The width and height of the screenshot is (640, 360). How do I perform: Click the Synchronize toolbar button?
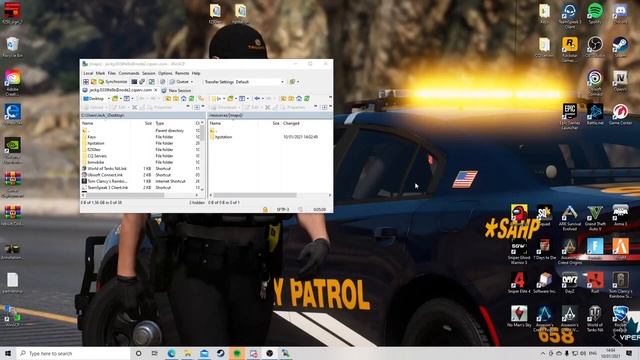pyautogui.click(x=113, y=82)
